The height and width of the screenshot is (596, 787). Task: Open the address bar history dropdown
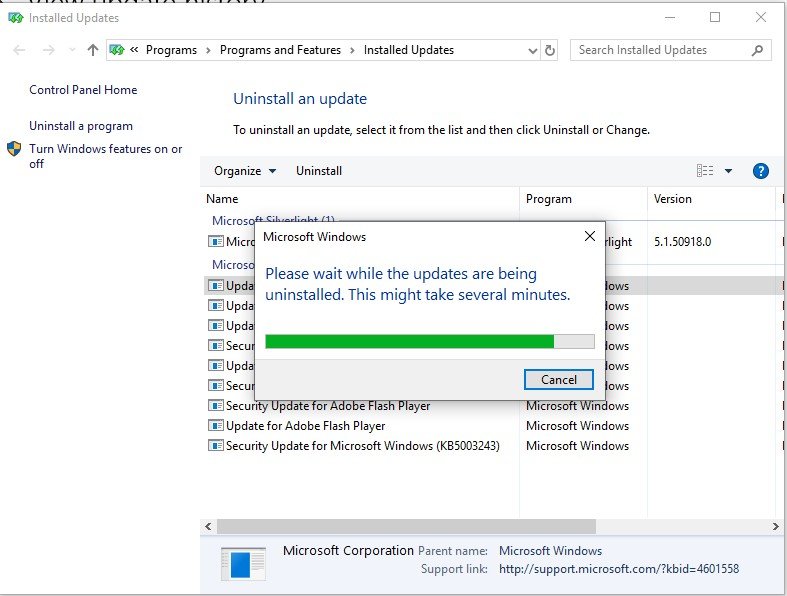(532, 50)
